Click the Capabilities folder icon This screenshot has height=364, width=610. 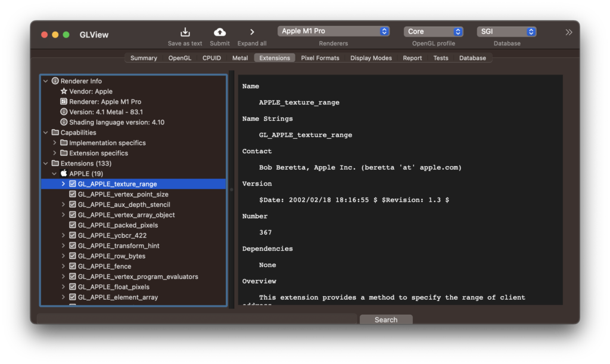click(55, 132)
